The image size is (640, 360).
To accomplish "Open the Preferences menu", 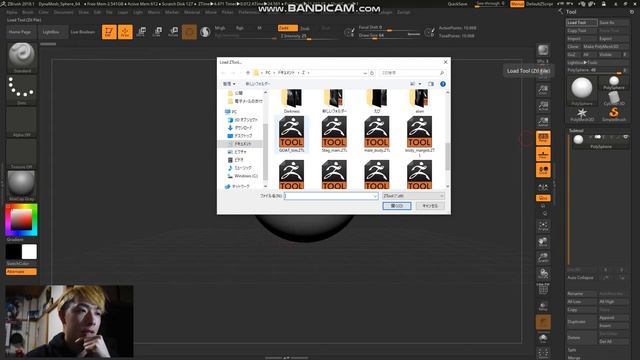I will 249,12.
